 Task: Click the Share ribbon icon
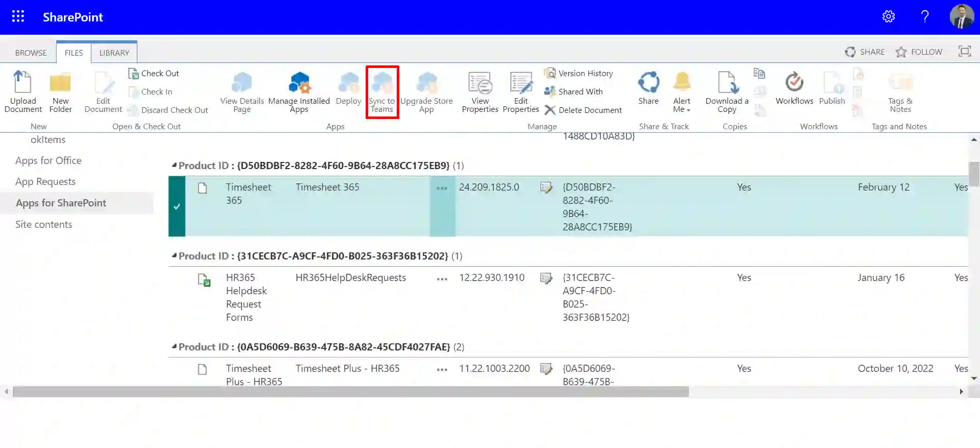coord(649,88)
